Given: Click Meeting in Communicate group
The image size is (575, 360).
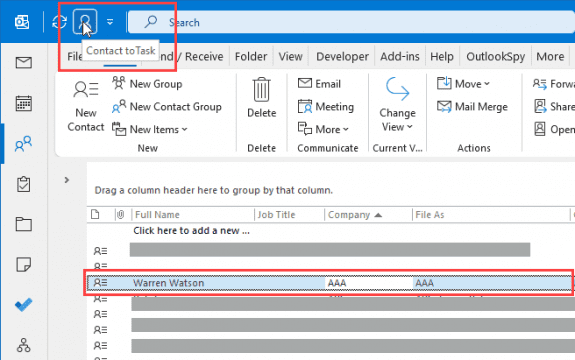Looking at the screenshot, I should tap(326, 107).
